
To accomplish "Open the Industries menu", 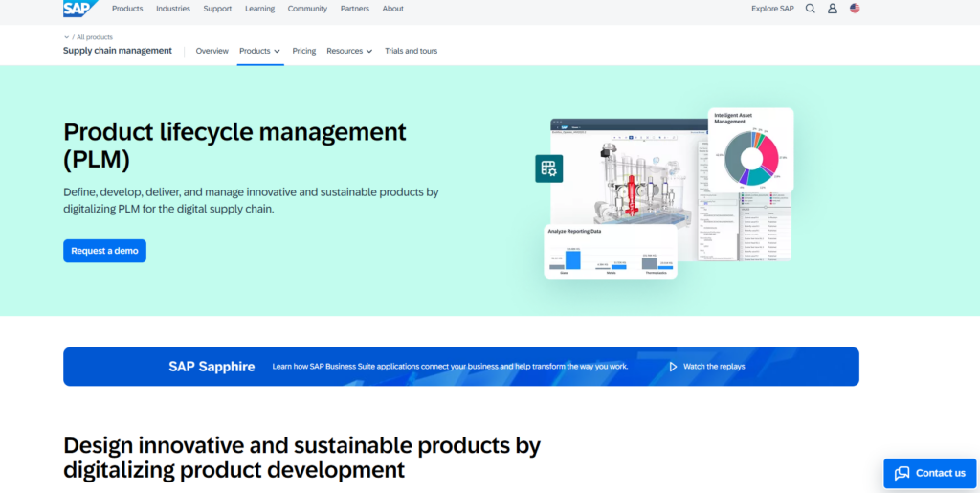I will tap(173, 9).
